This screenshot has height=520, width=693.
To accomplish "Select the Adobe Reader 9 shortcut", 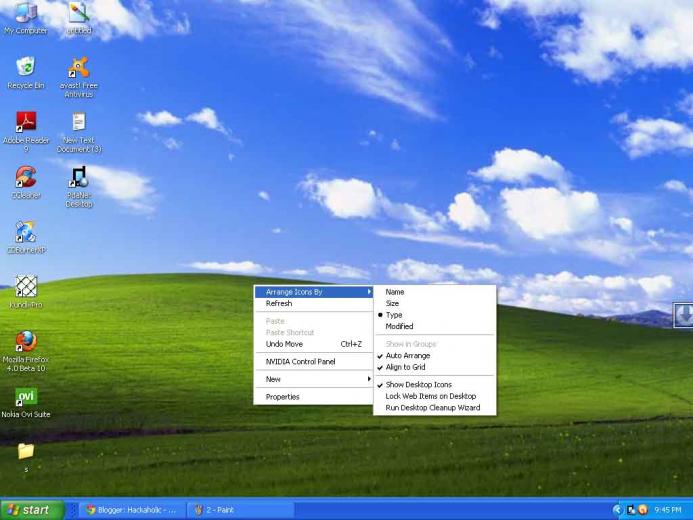I will [x=26, y=132].
